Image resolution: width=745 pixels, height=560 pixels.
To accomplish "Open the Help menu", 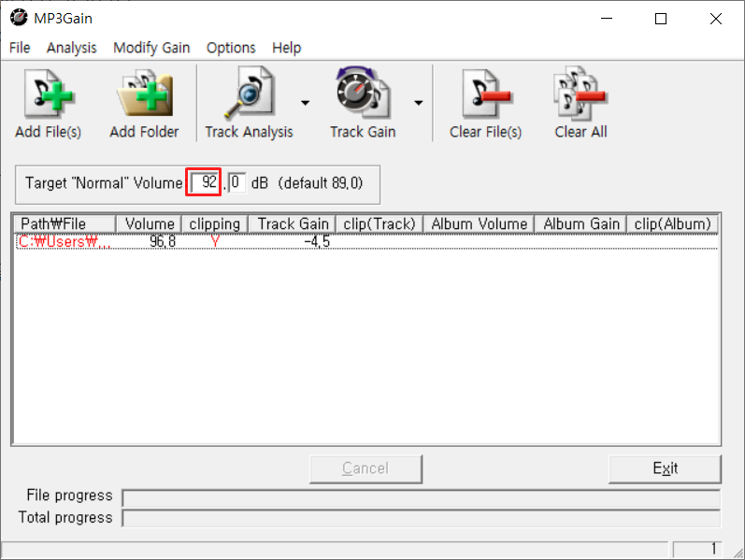I will tap(286, 48).
